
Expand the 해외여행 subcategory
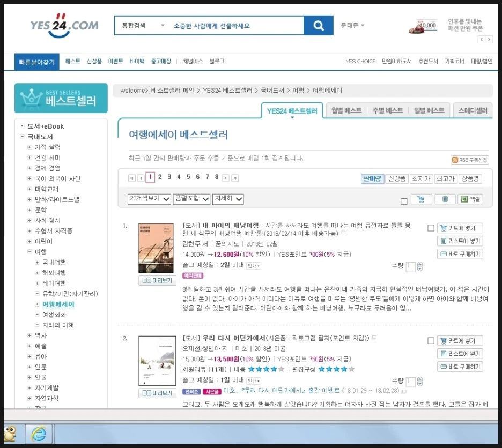[37, 273]
